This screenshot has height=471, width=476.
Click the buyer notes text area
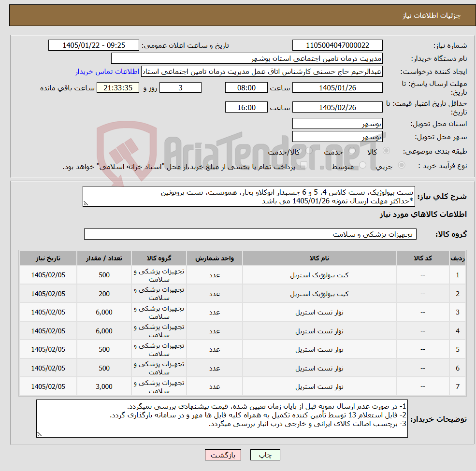point(222,418)
